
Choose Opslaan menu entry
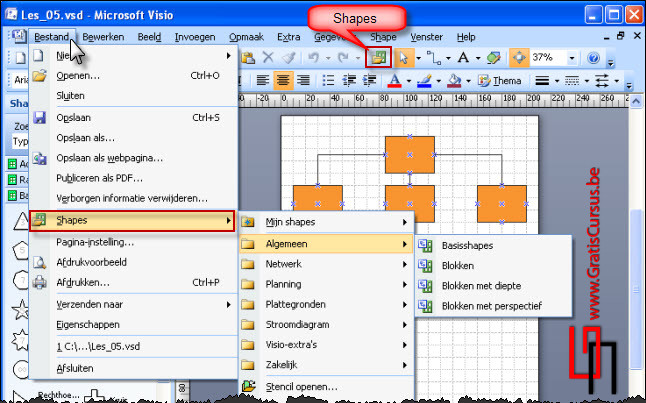pyautogui.click(x=133, y=117)
